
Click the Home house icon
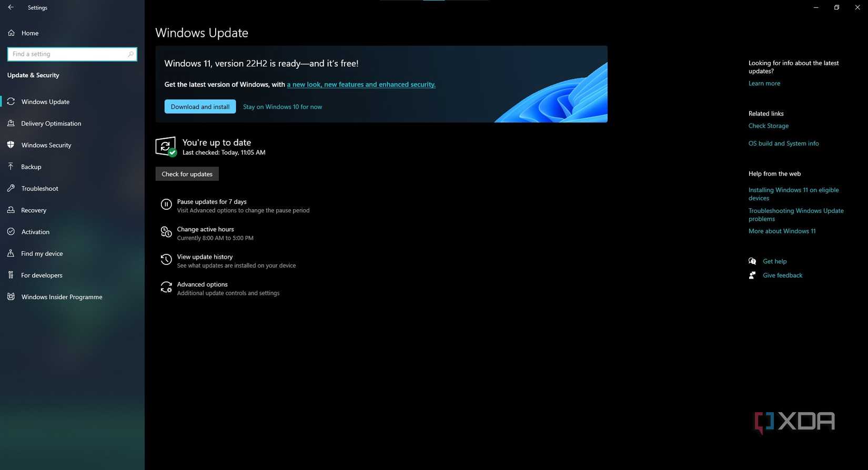(11, 33)
